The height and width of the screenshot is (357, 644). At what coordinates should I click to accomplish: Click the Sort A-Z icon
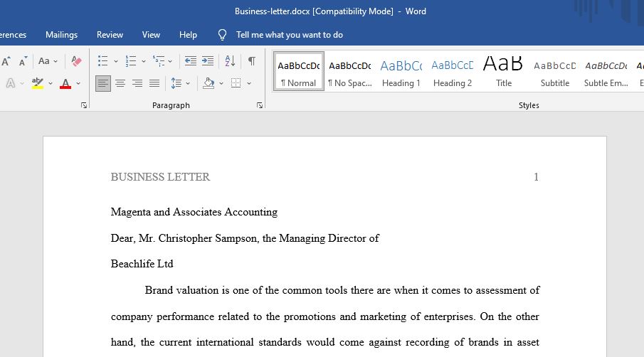(230, 61)
